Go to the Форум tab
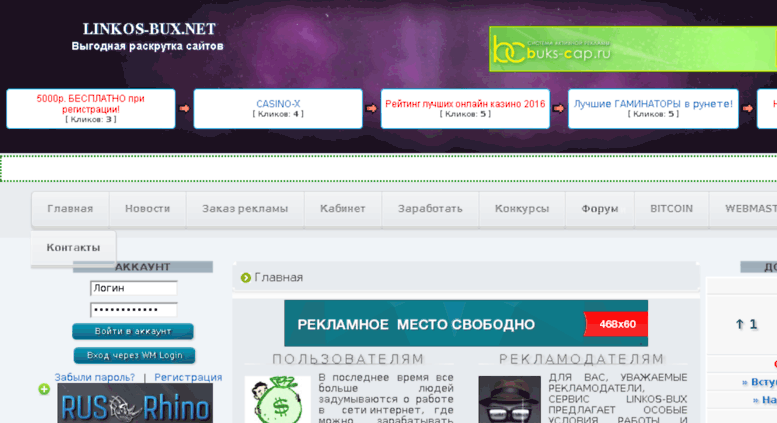The height and width of the screenshot is (423, 777). [x=600, y=209]
